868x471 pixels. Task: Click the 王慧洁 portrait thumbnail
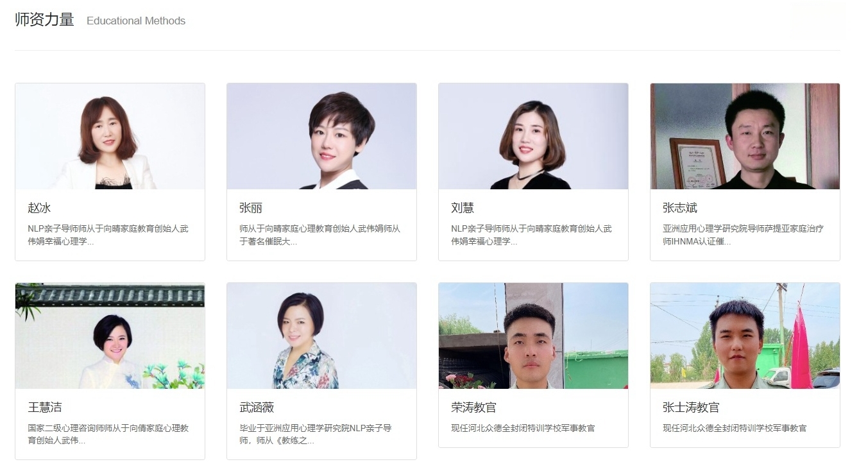click(x=110, y=336)
